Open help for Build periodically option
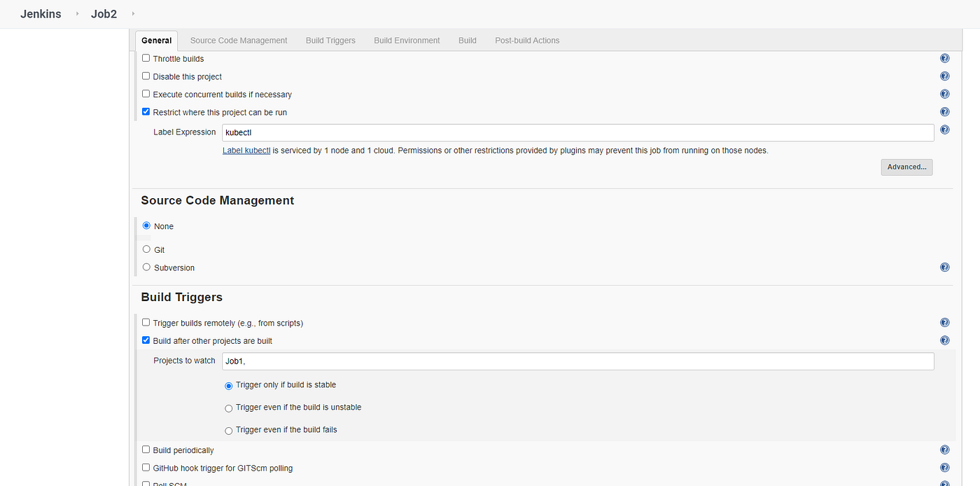The image size is (980, 486). [944, 449]
